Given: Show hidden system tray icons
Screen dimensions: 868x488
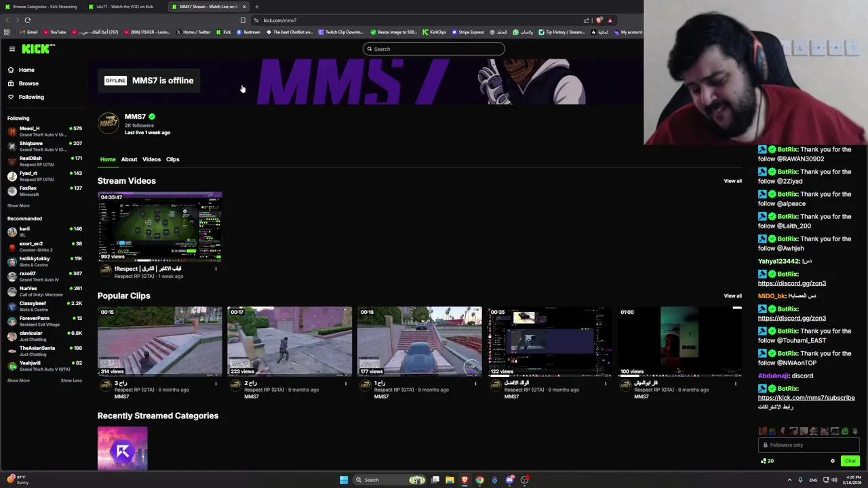Looking at the screenshot, I should 789,480.
